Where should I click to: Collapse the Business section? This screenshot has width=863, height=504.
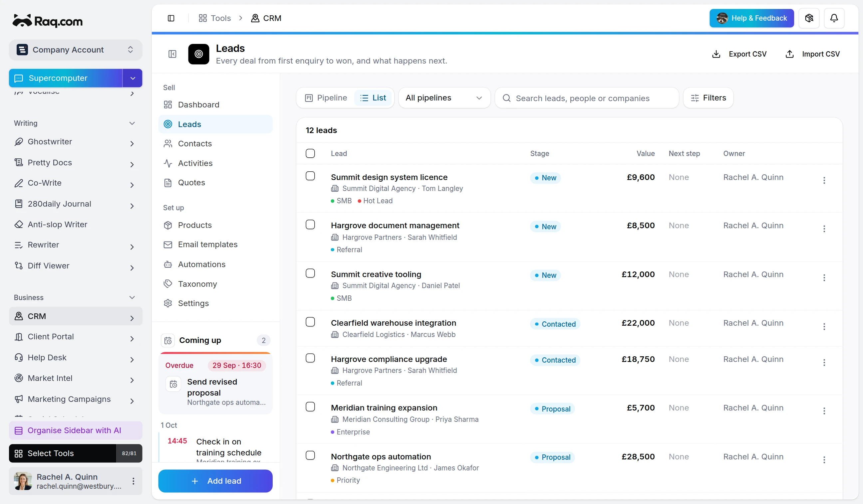coord(132,298)
